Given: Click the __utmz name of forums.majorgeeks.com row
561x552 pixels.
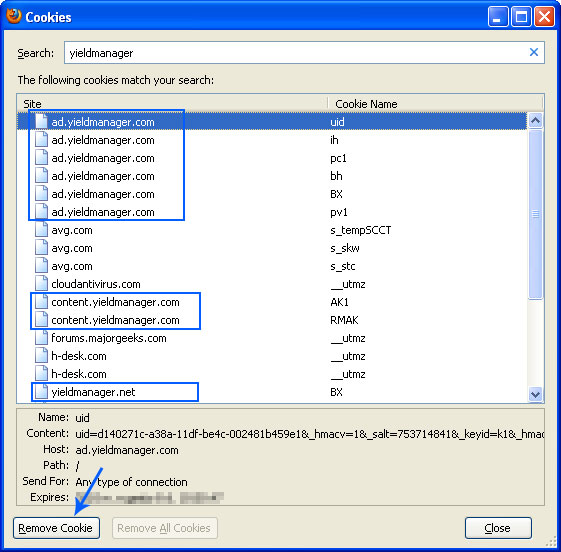Looking at the screenshot, I should click(348, 338).
